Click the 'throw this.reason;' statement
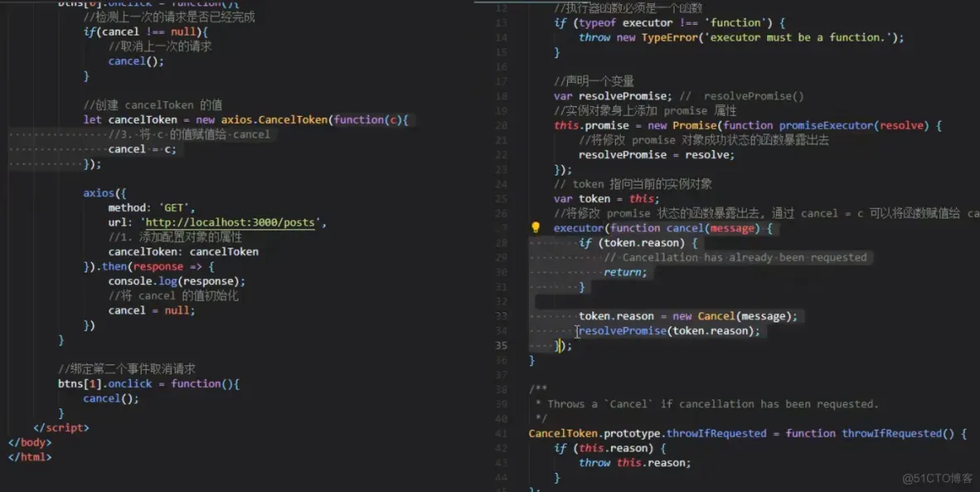The image size is (980, 492). 635,463
